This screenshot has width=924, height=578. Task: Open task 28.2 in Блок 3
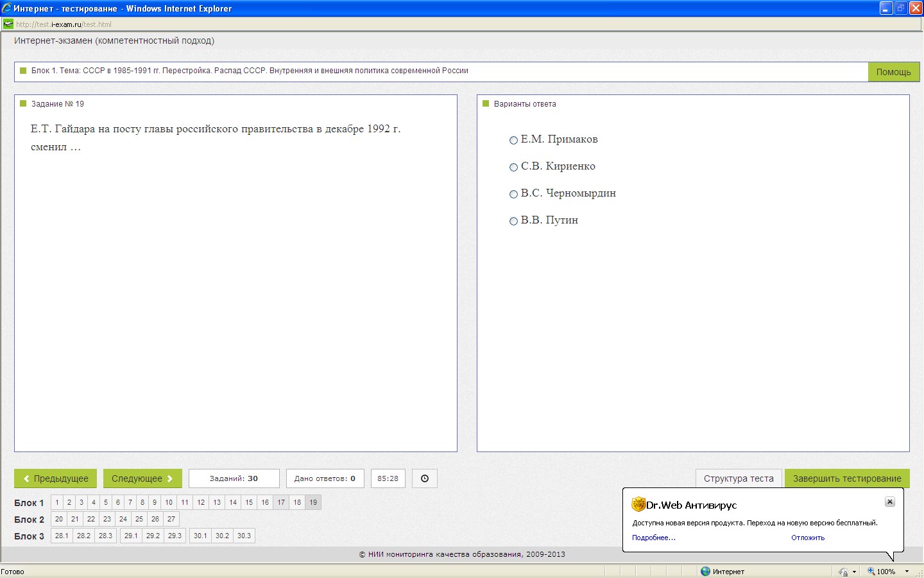coord(83,536)
